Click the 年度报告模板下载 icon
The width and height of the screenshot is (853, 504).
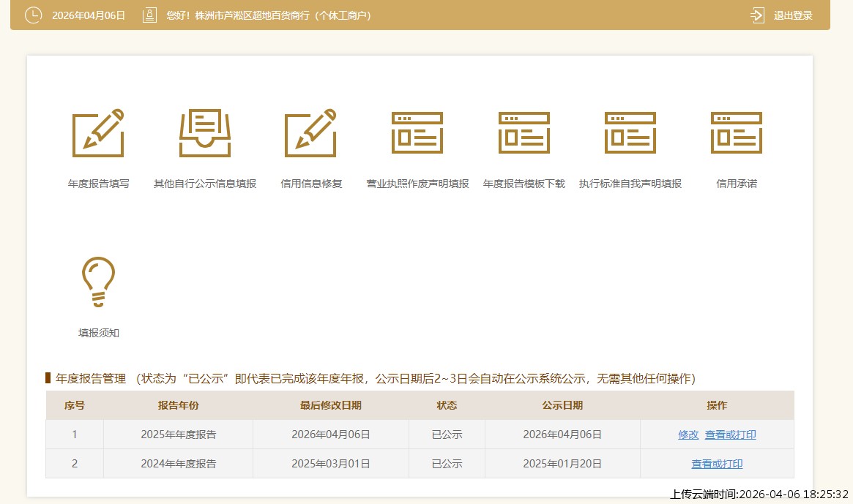point(524,133)
